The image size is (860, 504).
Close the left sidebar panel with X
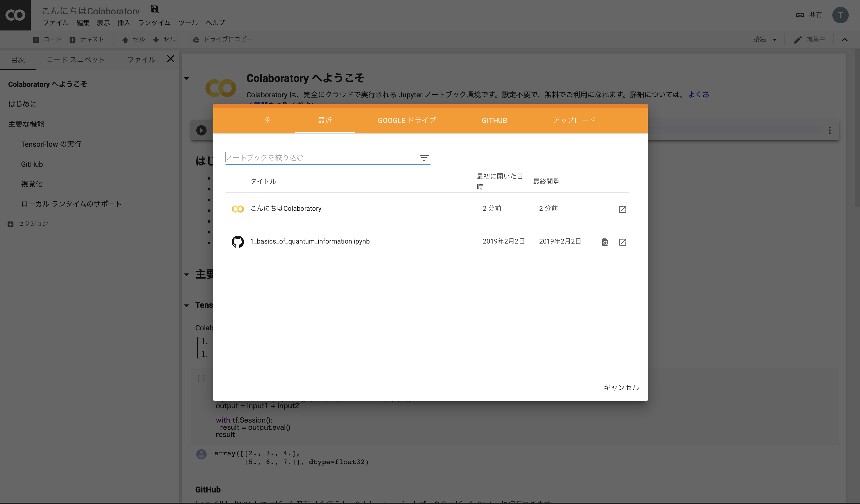(171, 59)
